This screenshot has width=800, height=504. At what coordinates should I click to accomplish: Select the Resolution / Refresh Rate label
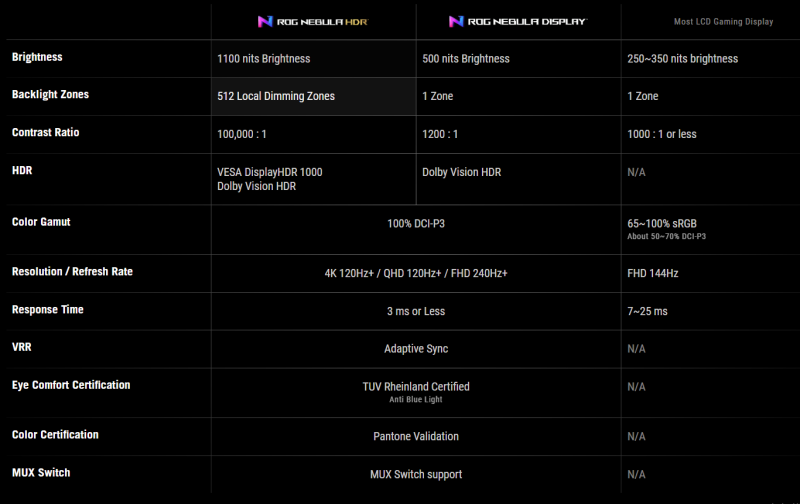click(72, 272)
